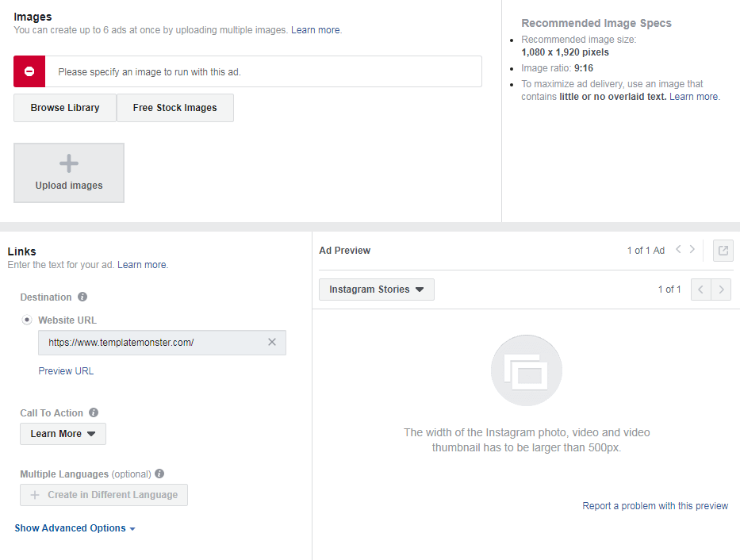Open the Instagram Stories placement dropdown
Viewport: 740px width, 560px height.
click(x=376, y=290)
